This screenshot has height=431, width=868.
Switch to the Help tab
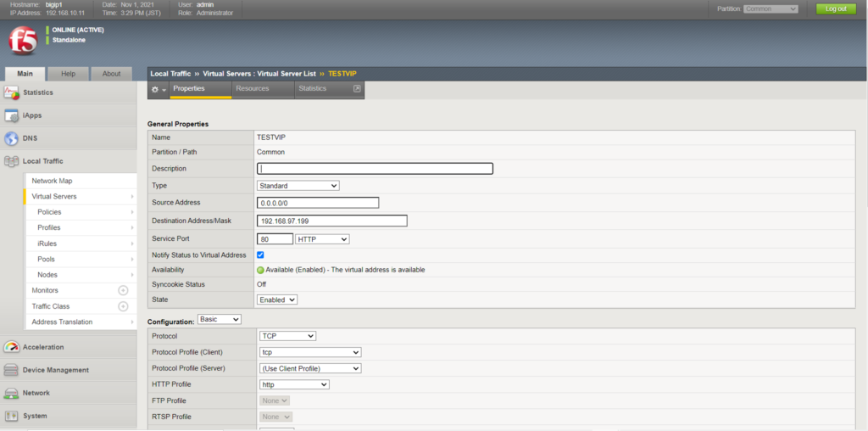coord(69,74)
